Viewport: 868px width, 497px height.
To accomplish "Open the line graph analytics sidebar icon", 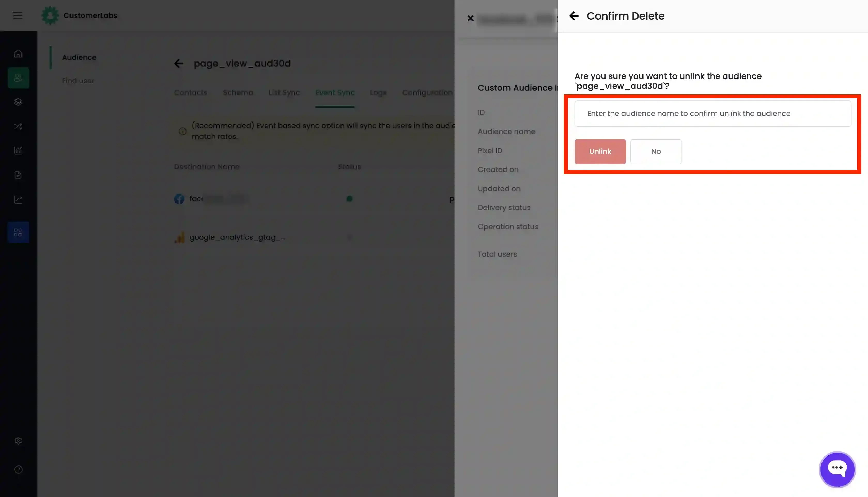I will tap(18, 199).
